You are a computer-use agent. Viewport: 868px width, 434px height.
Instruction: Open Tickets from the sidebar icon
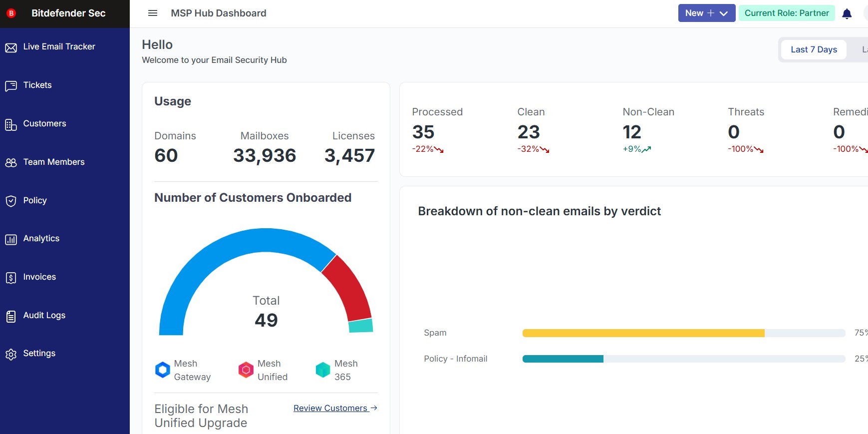[x=11, y=86]
